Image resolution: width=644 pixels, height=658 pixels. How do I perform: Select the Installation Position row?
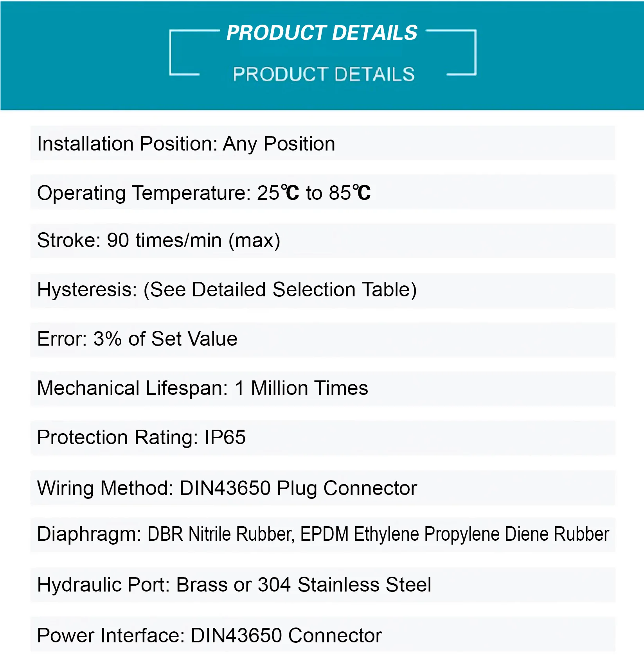(323, 143)
